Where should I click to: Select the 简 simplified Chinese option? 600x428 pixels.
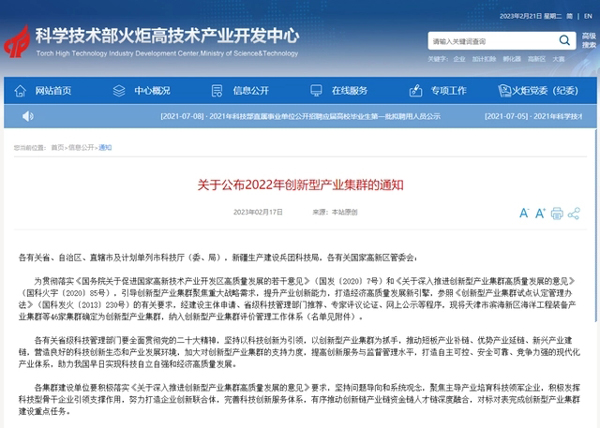coord(570,16)
